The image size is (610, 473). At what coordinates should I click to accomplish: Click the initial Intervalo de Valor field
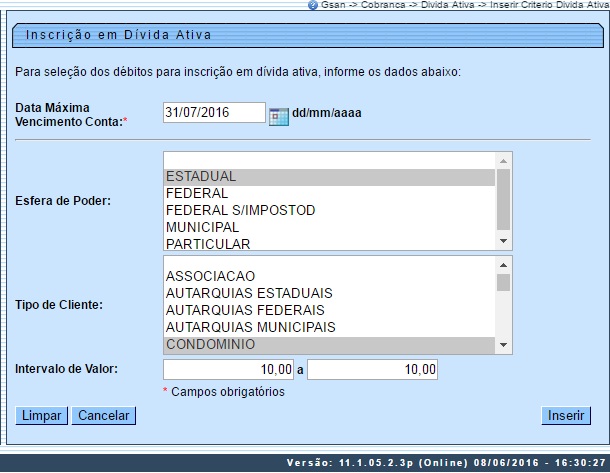228,369
